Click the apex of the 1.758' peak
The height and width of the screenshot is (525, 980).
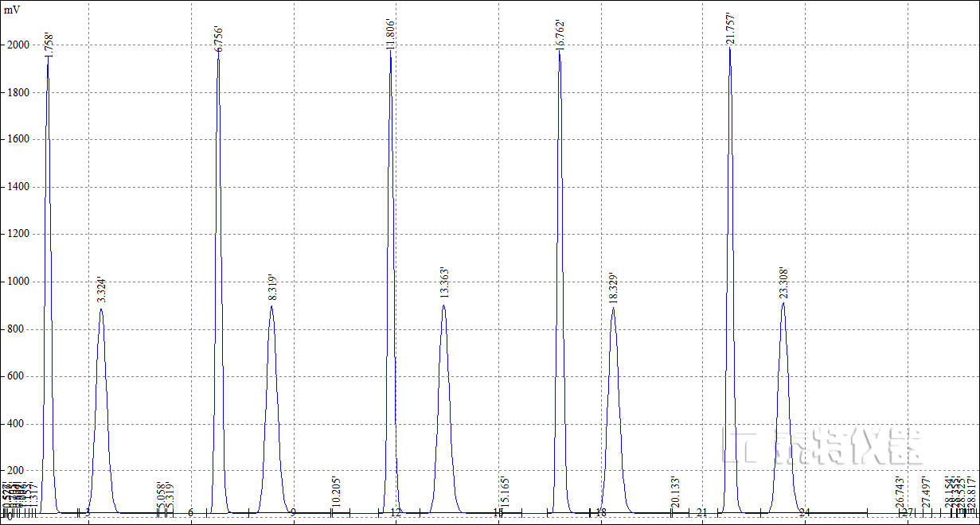click(48, 57)
